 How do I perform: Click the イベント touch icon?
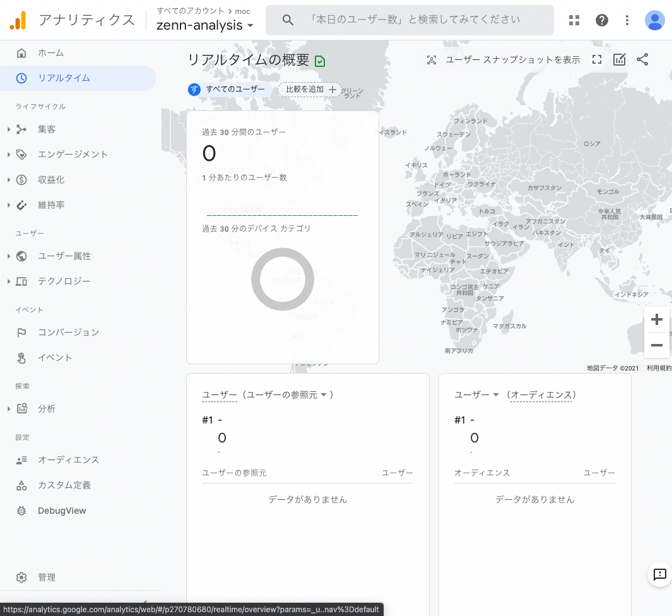pyautogui.click(x=21, y=358)
